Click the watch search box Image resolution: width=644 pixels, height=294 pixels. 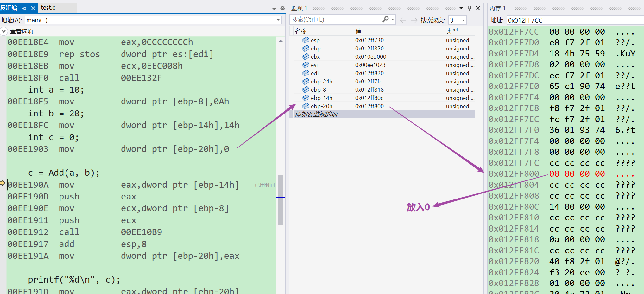point(336,20)
